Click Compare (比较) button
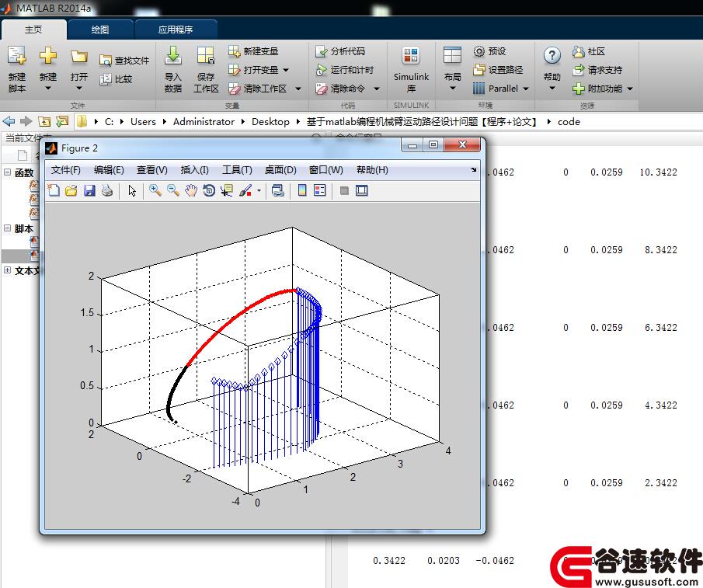The image size is (703, 588). (116, 79)
